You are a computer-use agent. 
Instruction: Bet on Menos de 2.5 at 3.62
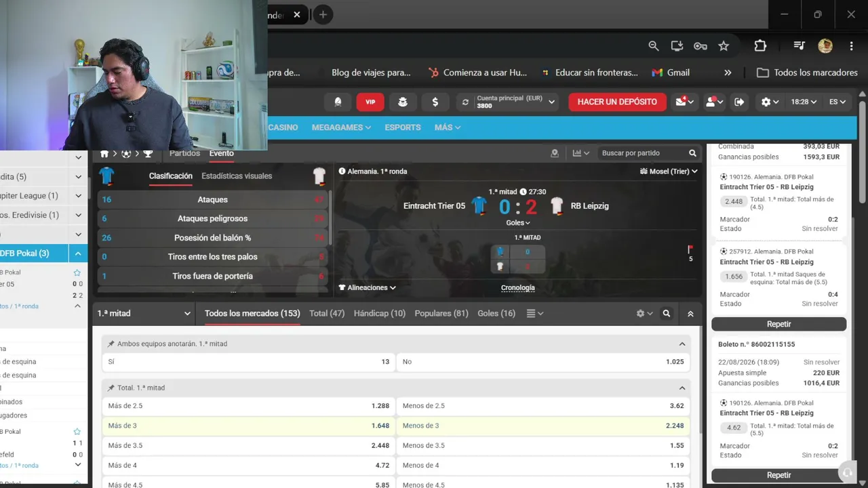543,406
